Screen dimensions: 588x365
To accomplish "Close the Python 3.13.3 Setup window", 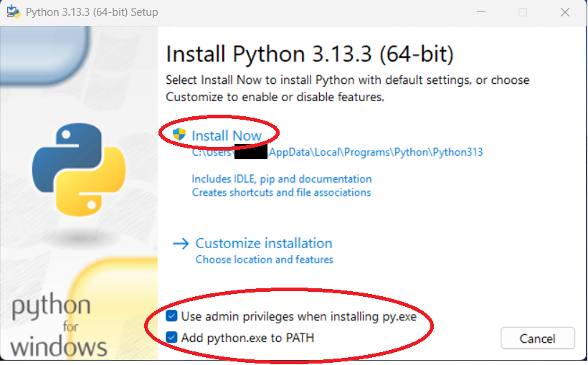I will coord(562,12).
